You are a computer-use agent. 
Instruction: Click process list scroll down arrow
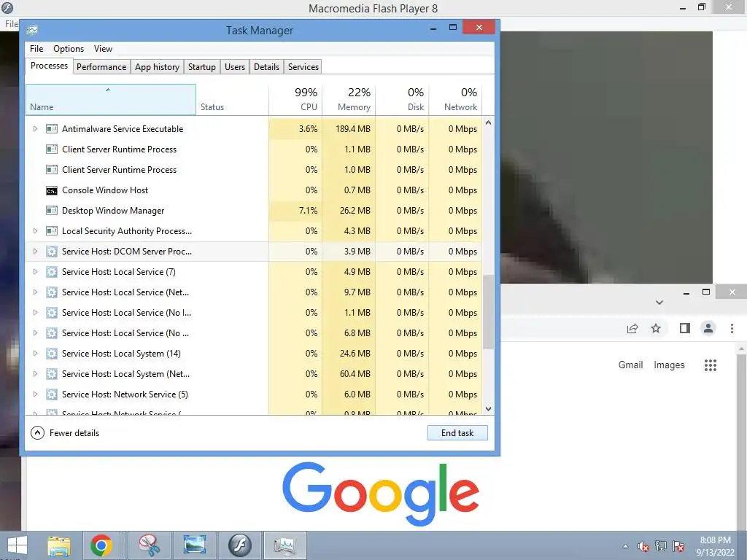(x=488, y=408)
